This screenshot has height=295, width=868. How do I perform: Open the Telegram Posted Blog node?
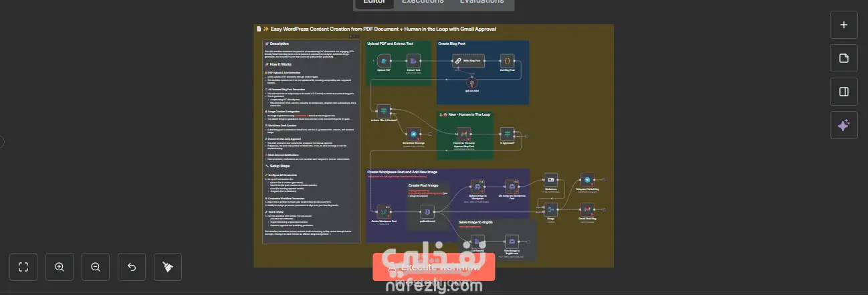point(586,179)
